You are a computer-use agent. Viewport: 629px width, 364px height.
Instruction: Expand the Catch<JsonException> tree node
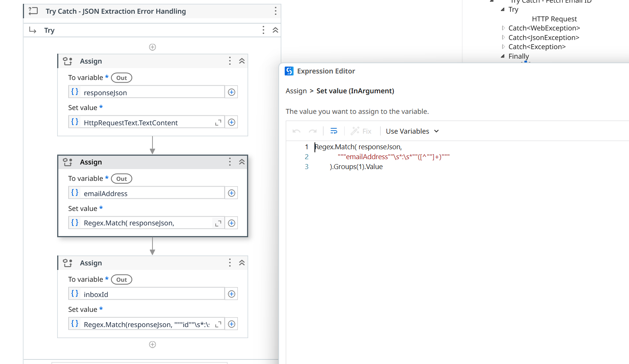(503, 37)
